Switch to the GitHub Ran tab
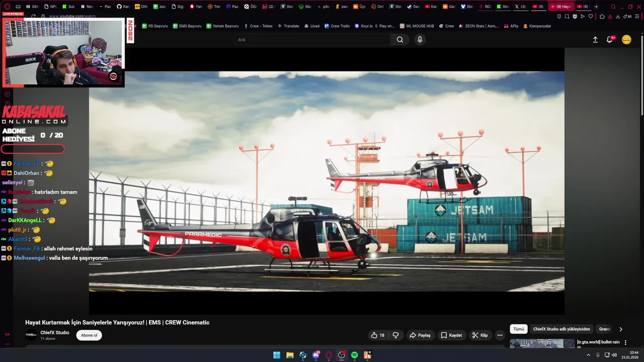This screenshot has width=644, height=362. tap(123, 7)
